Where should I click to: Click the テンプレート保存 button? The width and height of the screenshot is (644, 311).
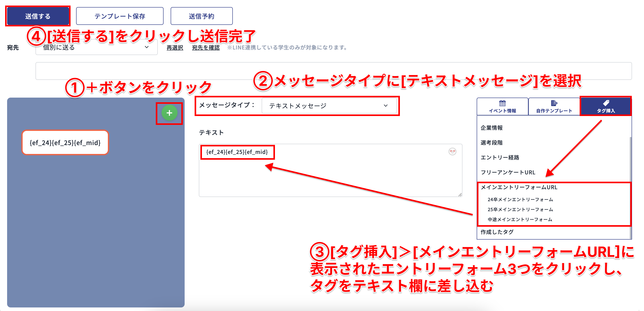coord(120,16)
